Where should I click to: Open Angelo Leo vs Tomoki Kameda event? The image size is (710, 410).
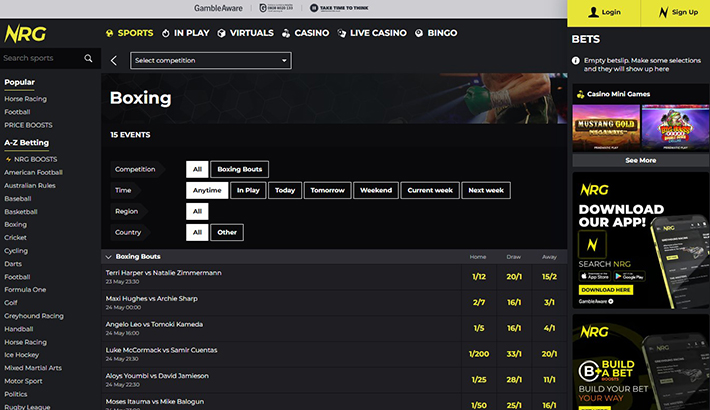tap(154, 324)
